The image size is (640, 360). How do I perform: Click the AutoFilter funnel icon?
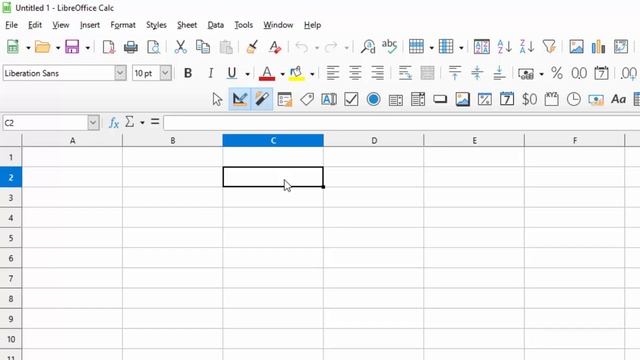point(549,47)
